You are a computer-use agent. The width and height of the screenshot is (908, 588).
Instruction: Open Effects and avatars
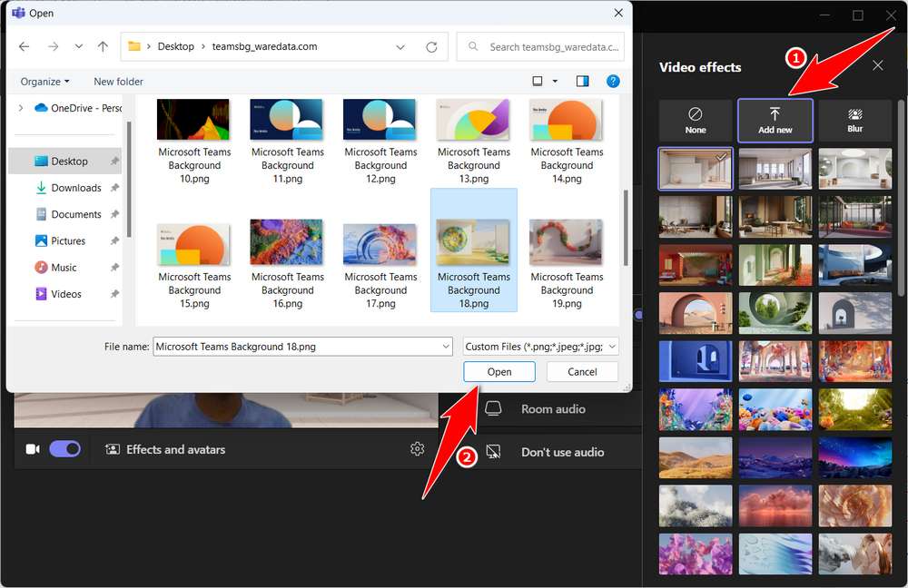[x=165, y=450]
